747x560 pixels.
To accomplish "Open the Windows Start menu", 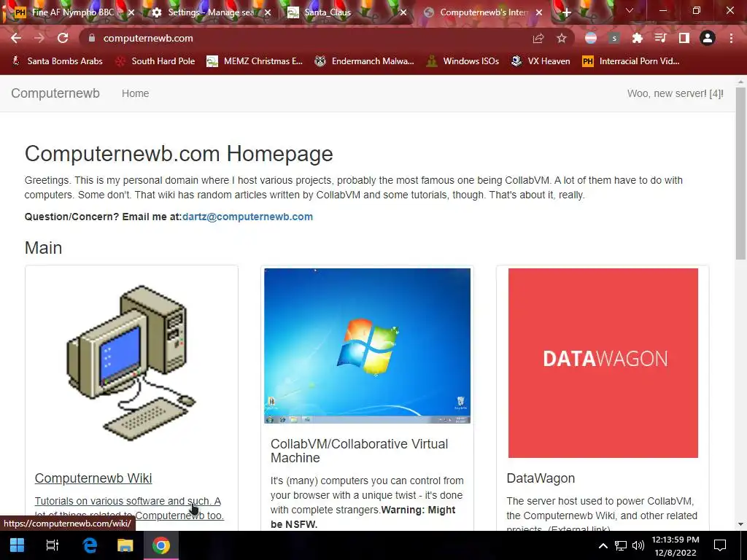I will [x=18, y=545].
